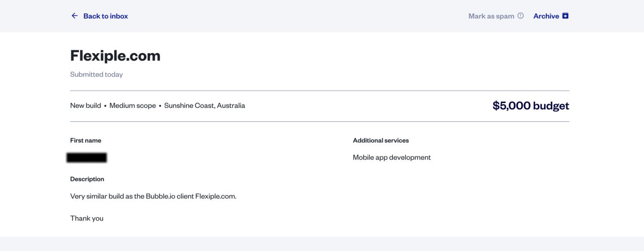Select the Flexiple.com heading

[x=115, y=55]
